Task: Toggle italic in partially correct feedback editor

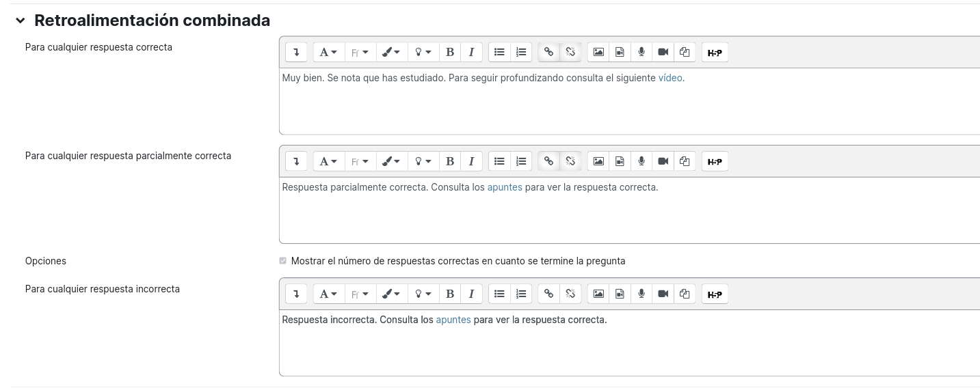Action: pos(471,162)
